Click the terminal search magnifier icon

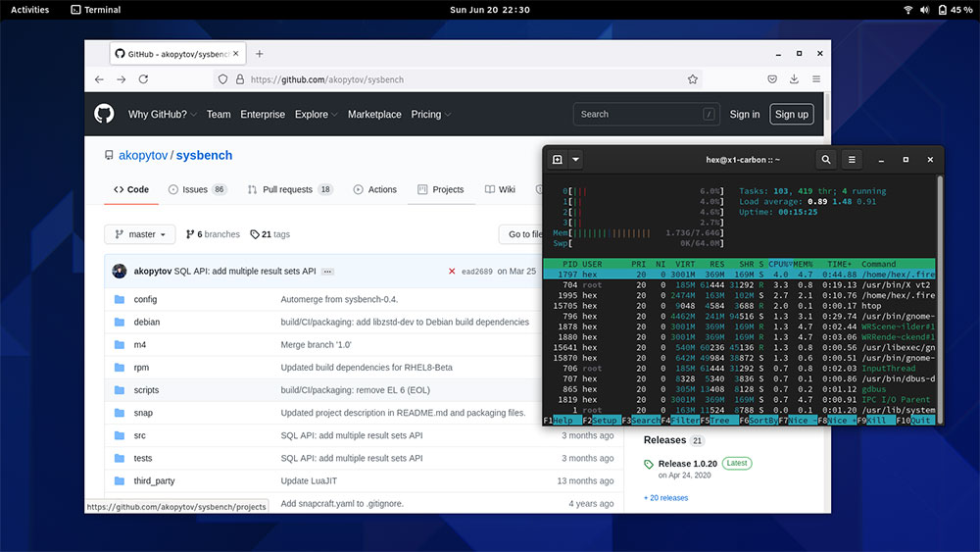[x=826, y=160]
